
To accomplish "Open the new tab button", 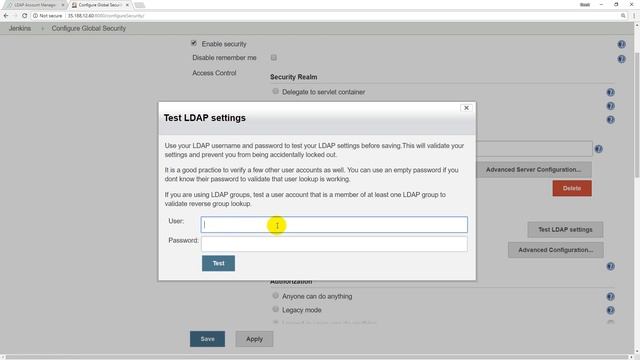I will point(139,5).
